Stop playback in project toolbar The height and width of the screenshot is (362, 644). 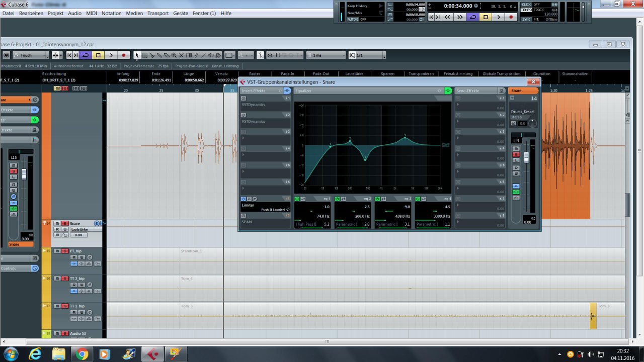98,55
